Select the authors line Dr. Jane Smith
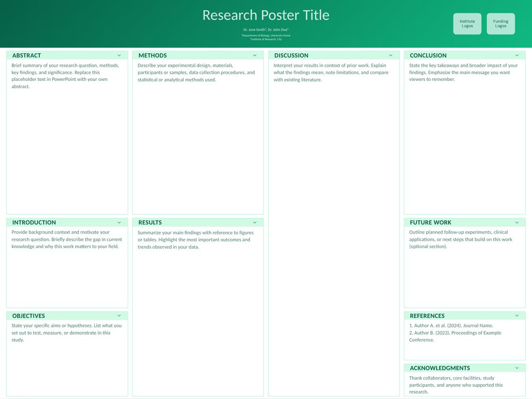Viewport: 532px width, 399px height. point(266,30)
